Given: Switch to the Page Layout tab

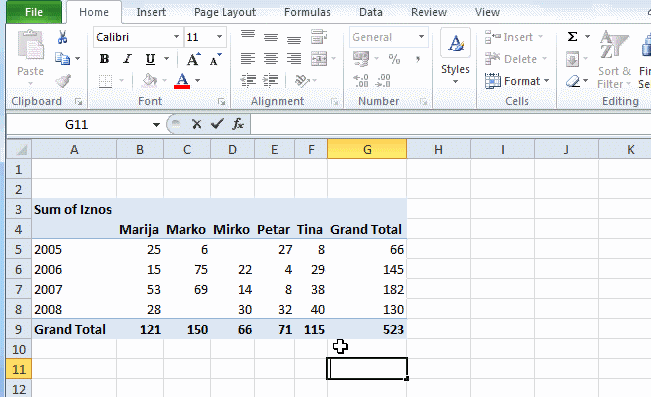Looking at the screenshot, I should (225, 12).
